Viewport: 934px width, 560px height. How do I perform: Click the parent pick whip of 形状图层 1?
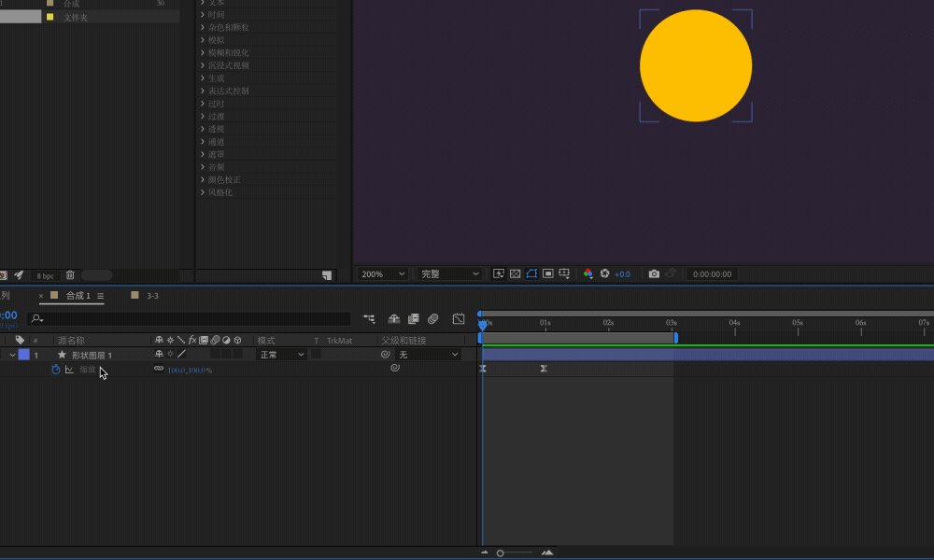(386, 354)
